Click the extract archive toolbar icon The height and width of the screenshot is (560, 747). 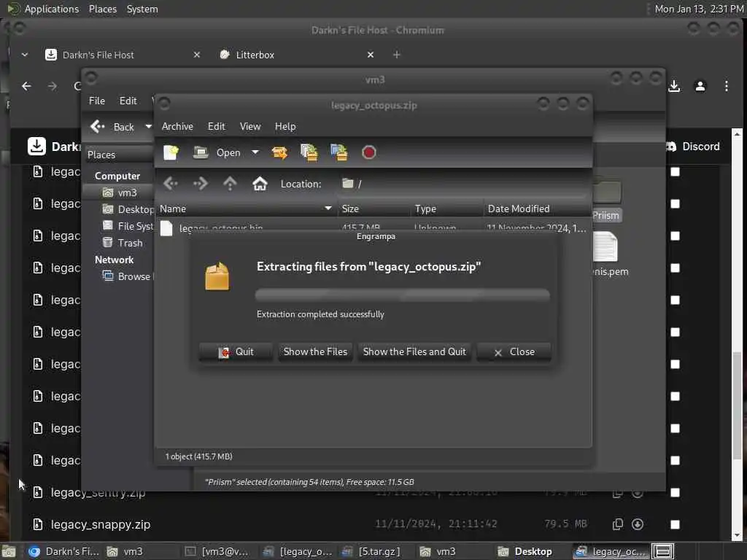pyautogui.click(x=279, y=152)
